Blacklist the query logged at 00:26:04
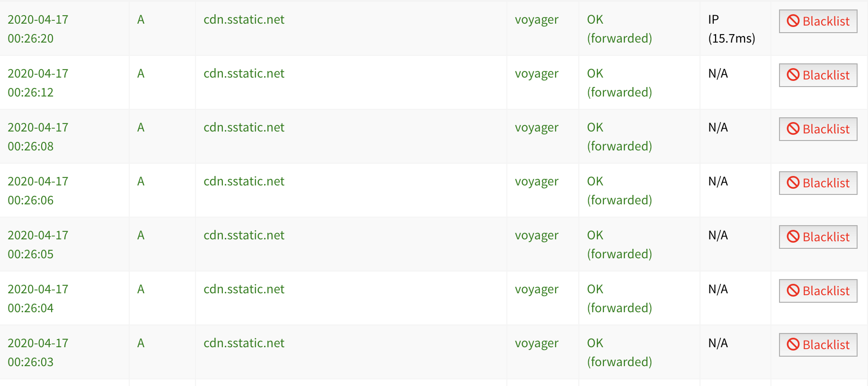Image resolution: width=868 pixels, height=386 pixels. click(x=818, y=291)
